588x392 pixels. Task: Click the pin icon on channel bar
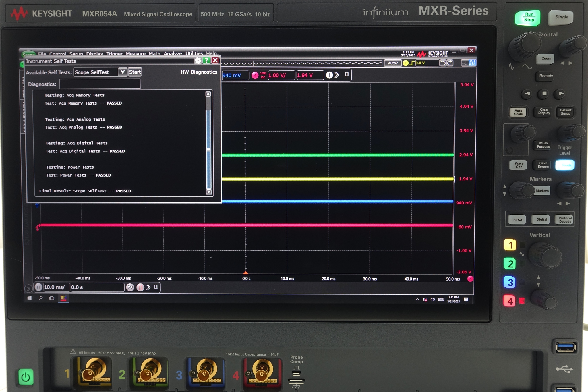[x=347, y=75]
